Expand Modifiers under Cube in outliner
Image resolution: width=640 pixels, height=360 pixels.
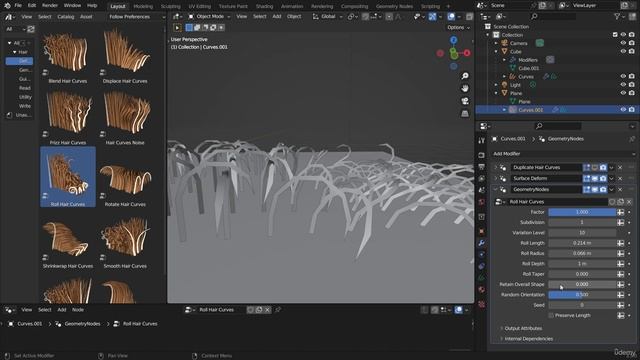tap(504, 60)
